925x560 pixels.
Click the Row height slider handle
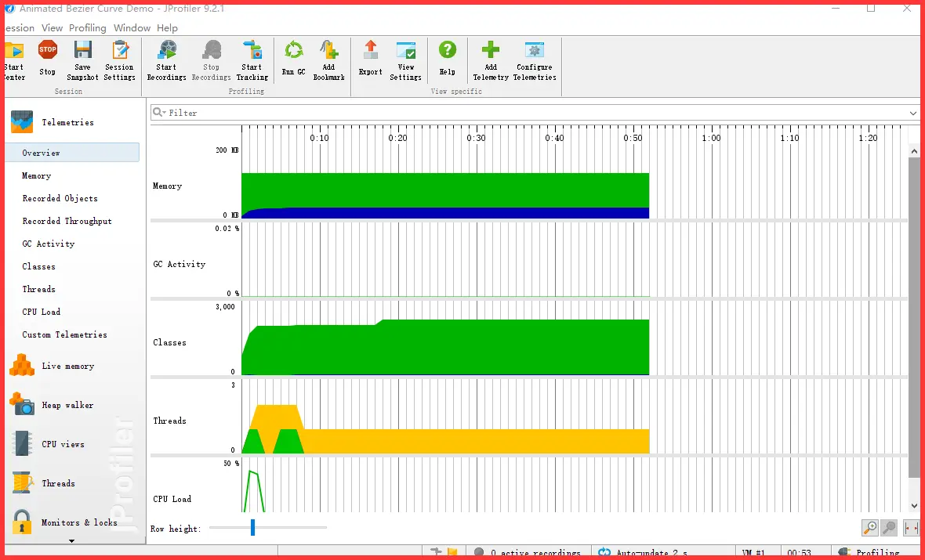click(x=252, y=528)
